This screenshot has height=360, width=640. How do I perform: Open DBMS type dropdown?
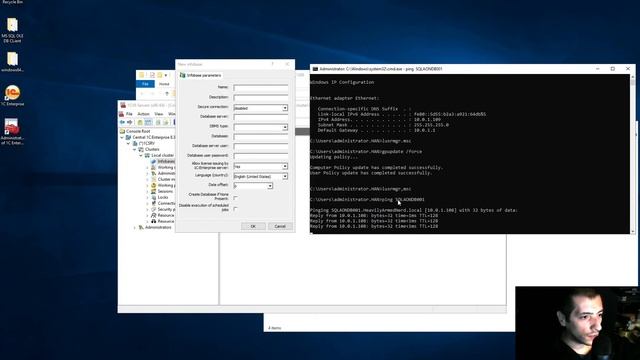[x=285, y=127]
